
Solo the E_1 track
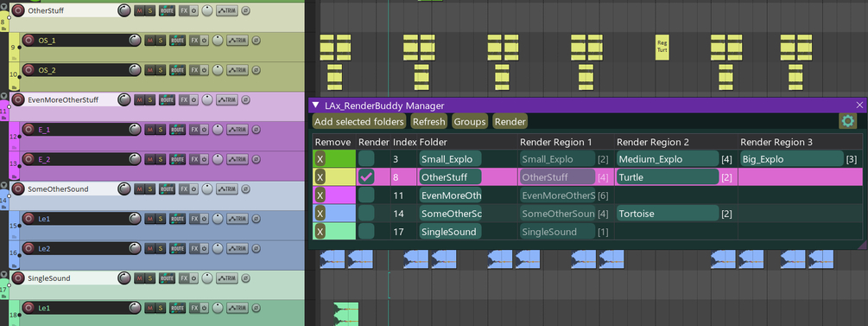[x=161, y=130]
